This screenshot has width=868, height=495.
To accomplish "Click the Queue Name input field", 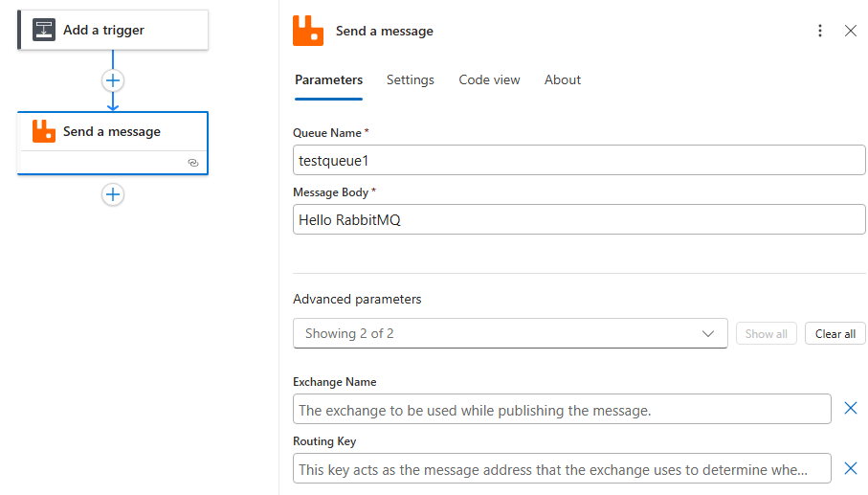I will coord(579,161).
